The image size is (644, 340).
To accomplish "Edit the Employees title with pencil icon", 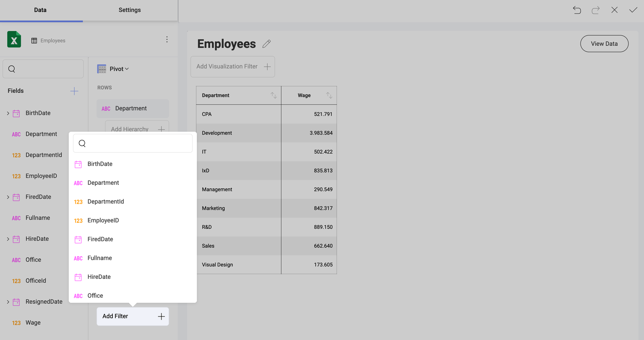I will (x=266, y=44).
